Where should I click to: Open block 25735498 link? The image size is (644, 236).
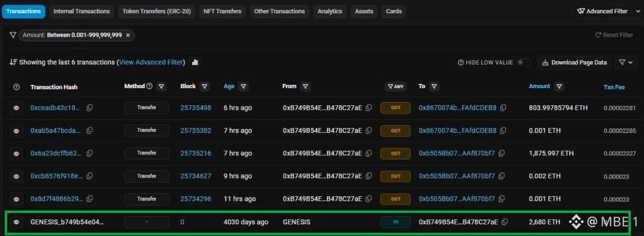click(195, 108)
